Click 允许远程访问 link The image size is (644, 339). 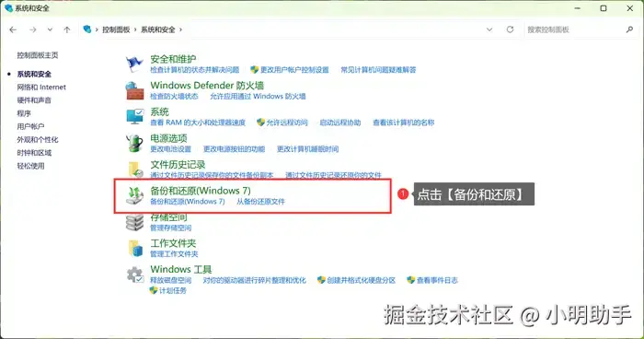[x=287, y=123]
